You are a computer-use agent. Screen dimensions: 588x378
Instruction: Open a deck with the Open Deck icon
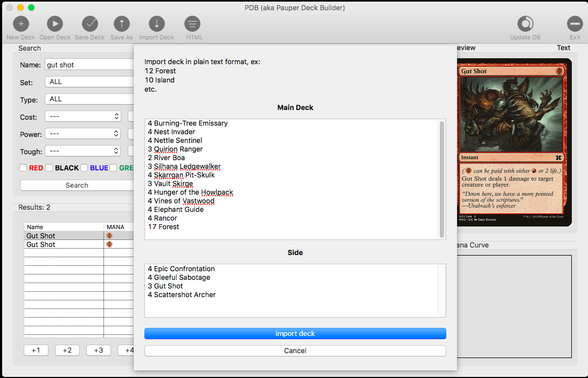click(55, 24)
